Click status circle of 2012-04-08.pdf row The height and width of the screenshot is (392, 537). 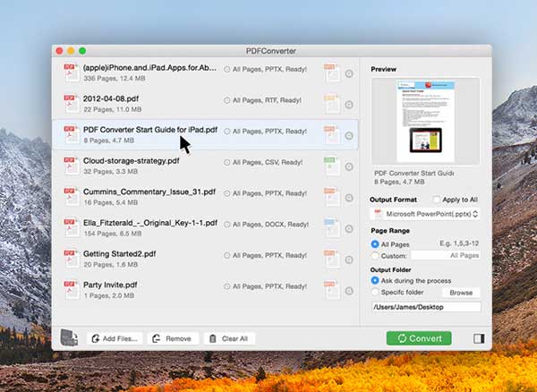[x=226, y=100]
